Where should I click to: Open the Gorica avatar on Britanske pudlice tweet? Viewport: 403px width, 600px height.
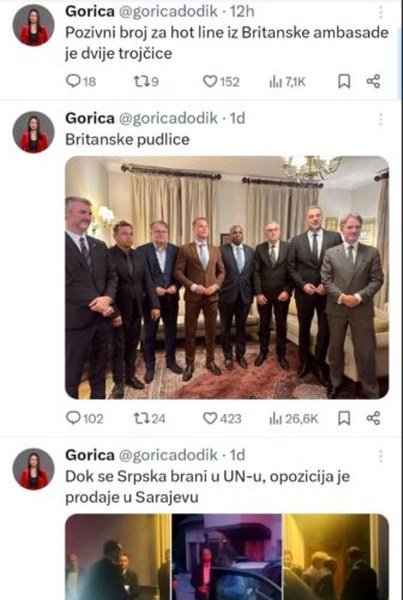[x=34, y=132]
